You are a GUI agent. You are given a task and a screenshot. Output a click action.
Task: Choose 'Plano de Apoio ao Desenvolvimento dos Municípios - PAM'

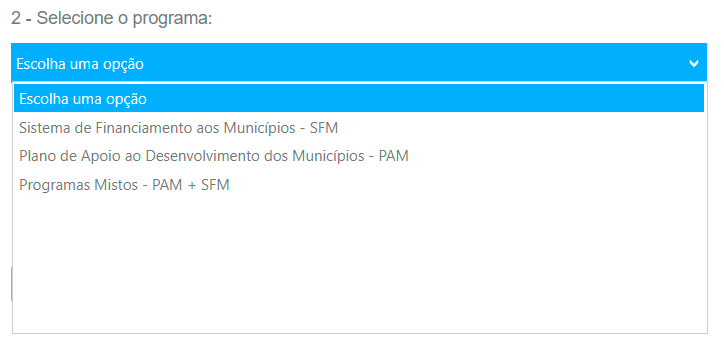359,156
